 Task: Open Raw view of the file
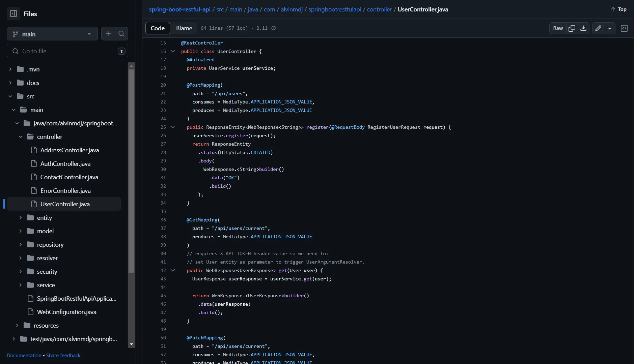point(558,28)
